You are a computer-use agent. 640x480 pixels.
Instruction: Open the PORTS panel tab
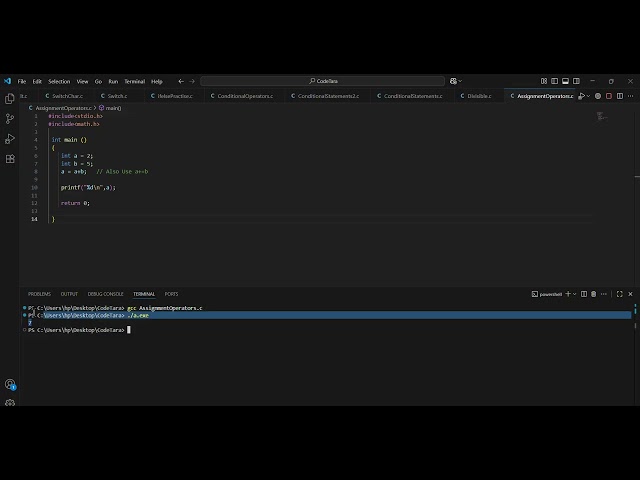[x=171, y=294]
